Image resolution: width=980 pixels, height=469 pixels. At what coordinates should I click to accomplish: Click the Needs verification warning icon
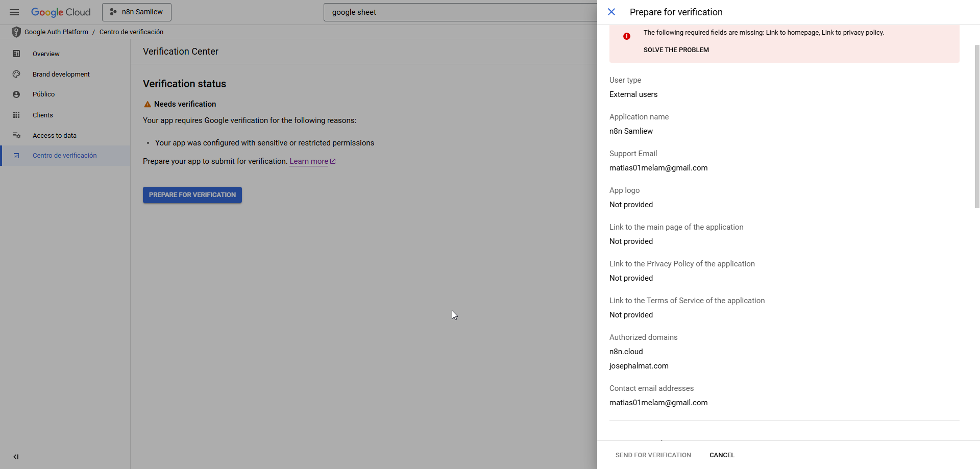(148, 104)
